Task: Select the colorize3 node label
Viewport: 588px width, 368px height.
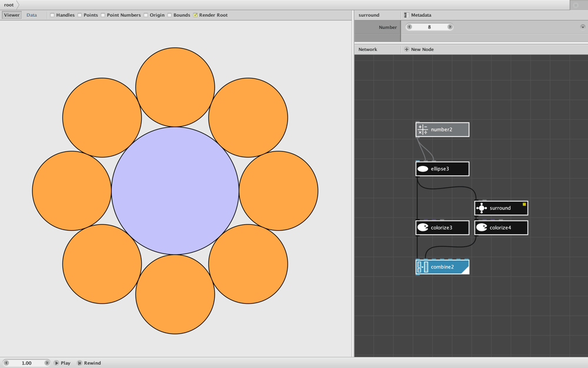Action: pyautogui.click(x=442, y=227)
